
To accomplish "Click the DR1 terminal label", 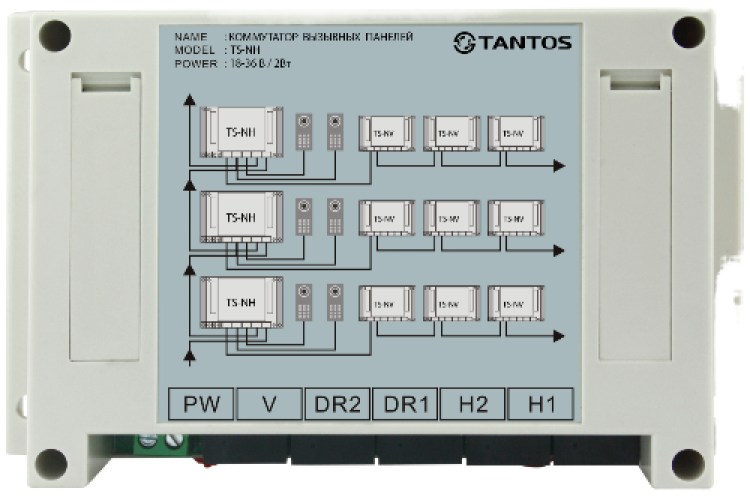I will click(405, 404).
